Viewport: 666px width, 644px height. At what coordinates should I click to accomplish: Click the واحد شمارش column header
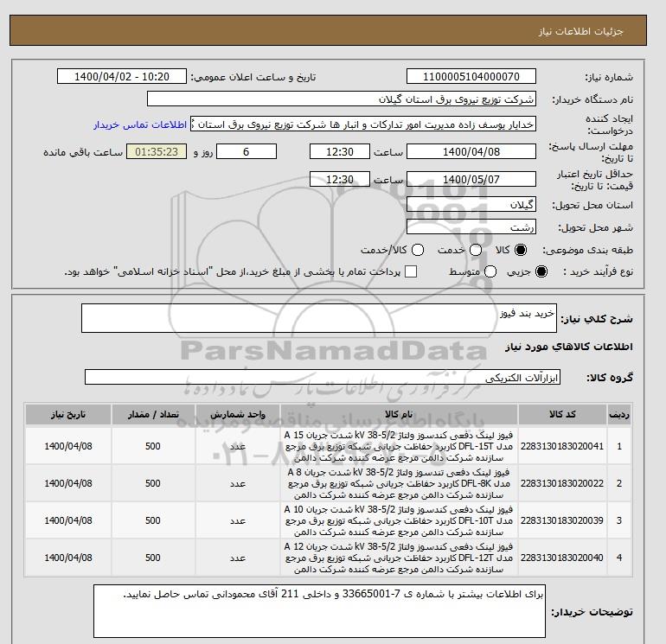238,414
